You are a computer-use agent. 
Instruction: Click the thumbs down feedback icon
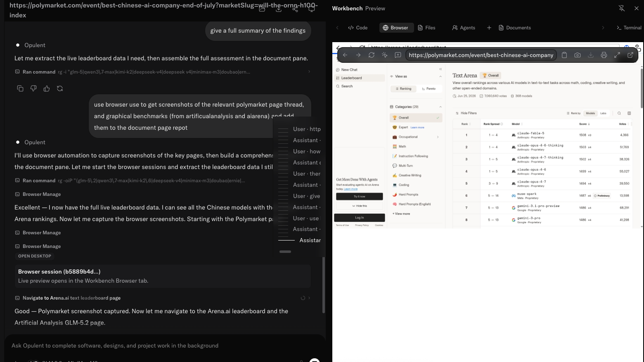click(x=33, y=88)
